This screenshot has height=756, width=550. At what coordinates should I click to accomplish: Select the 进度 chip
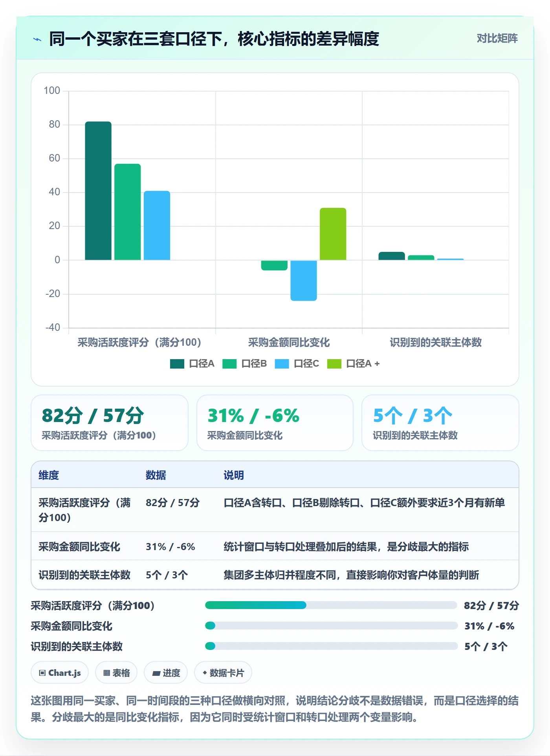[x=166, y=673]
